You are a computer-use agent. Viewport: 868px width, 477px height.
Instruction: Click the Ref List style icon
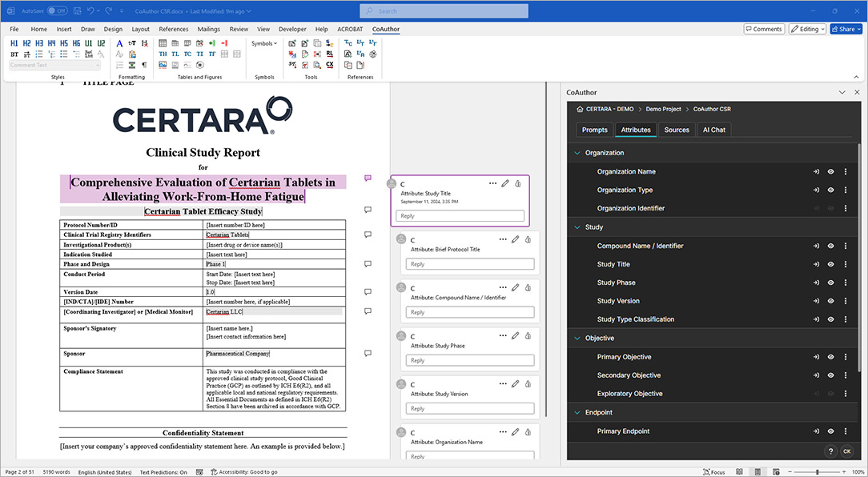[x=89, y=54]
